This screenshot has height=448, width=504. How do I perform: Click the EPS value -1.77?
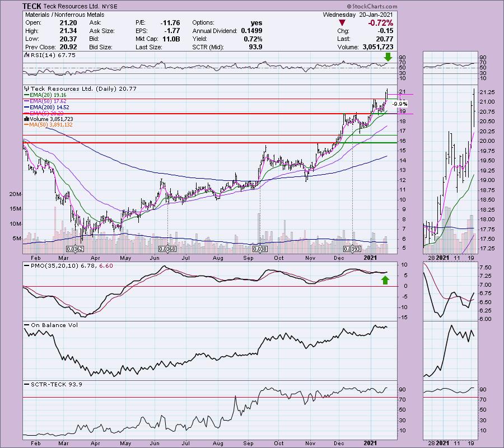[x=172, y=31]
